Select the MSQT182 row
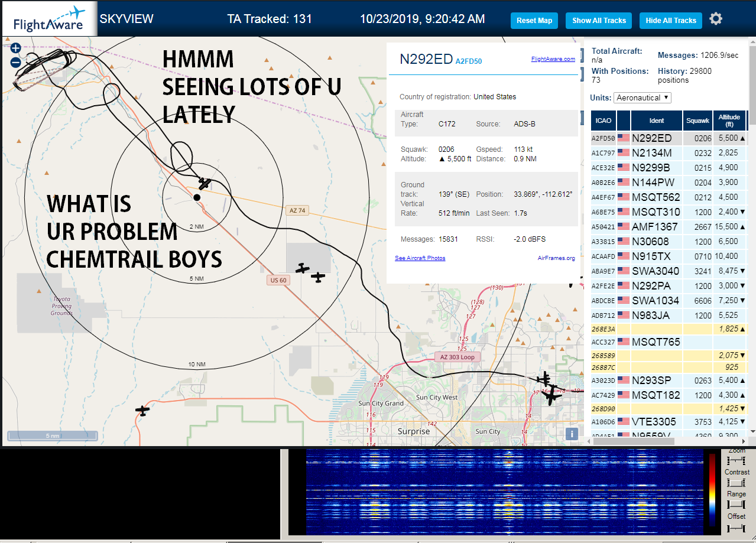This screenshot has width=756, height=543. pyautogui.click(x=669, y=395)
